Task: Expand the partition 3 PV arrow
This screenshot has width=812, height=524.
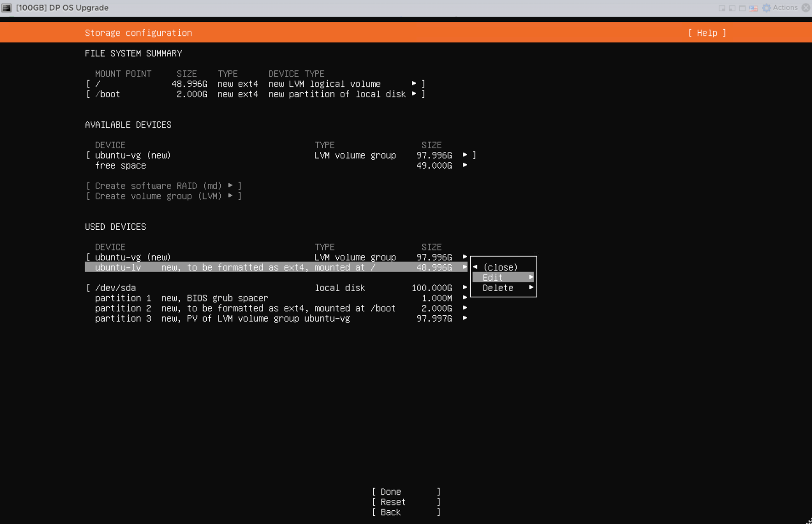Action: point(465,318)
